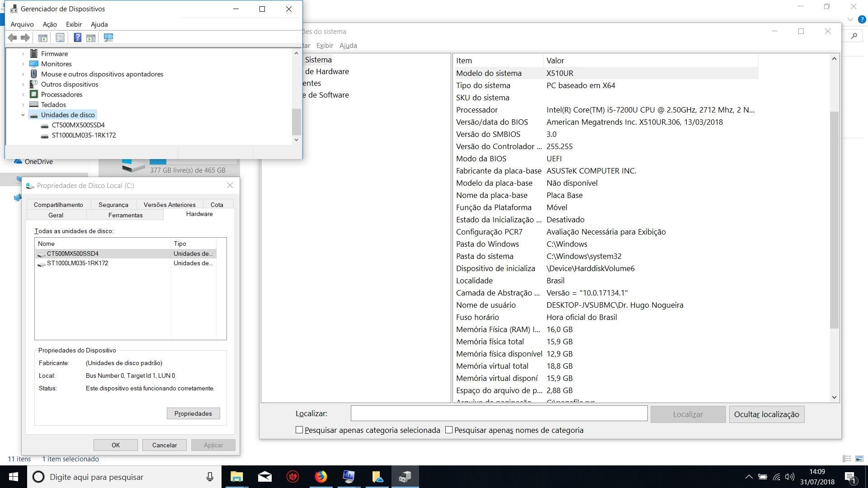Collapse the Unidades de disco tree node
Screen dimensions: 868x488
[x=23, y=115]
